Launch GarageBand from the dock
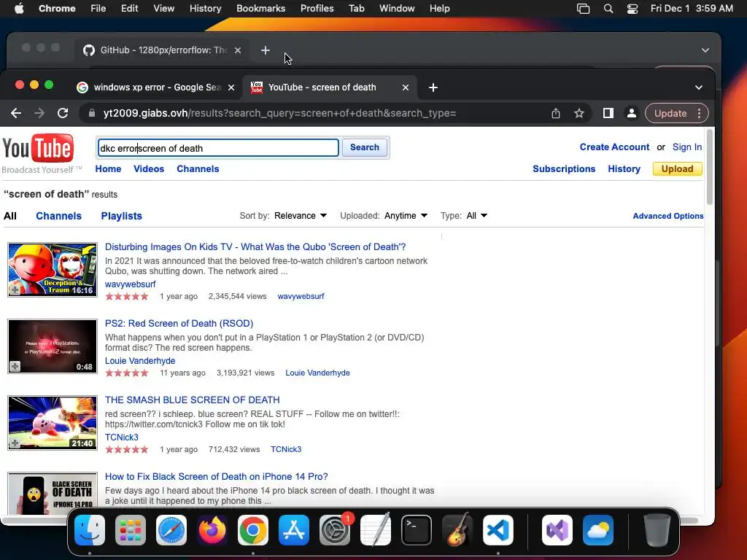747x560 pixels. 457,530
